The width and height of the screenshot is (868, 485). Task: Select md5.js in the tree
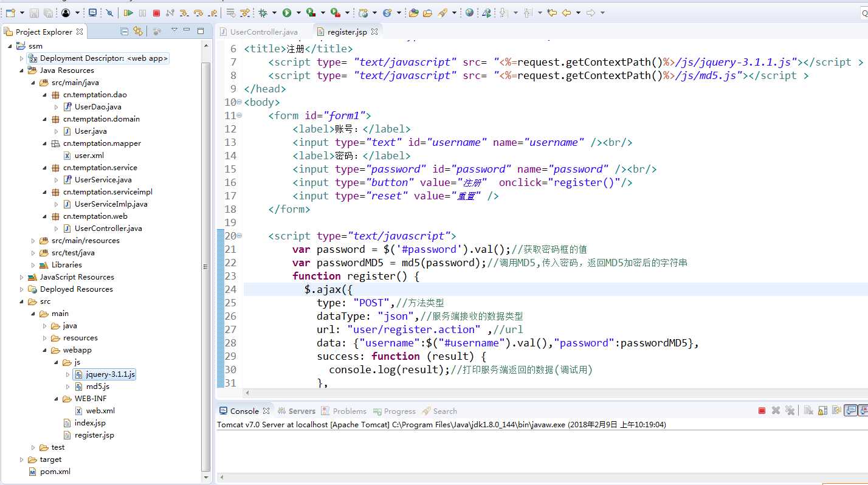(97, 387)
